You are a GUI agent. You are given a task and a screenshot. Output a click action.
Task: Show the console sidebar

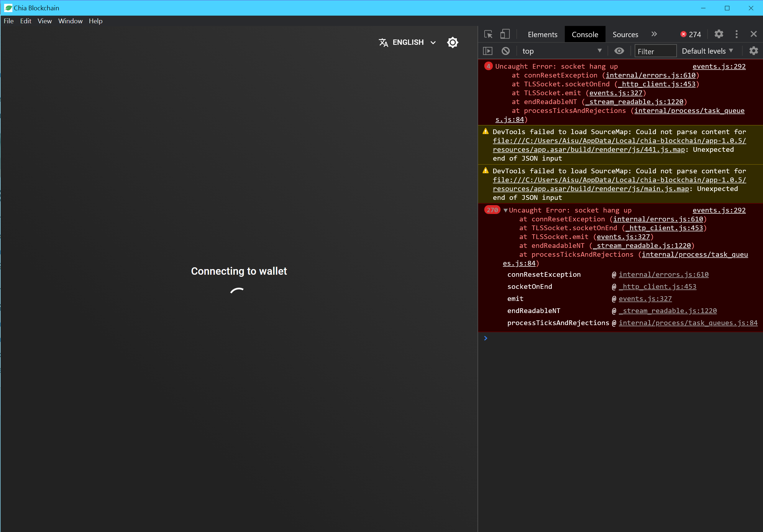[488, 51]
